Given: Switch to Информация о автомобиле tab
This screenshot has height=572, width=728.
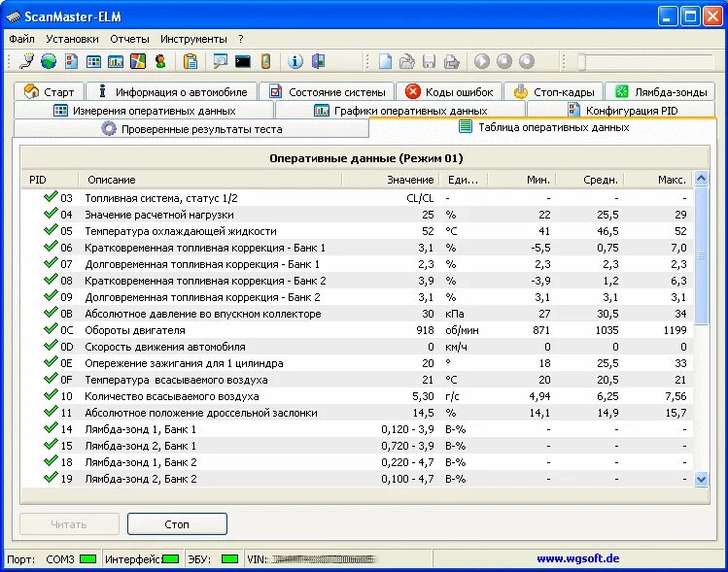Looking at the screenshot, I should (x=171, y=92).
